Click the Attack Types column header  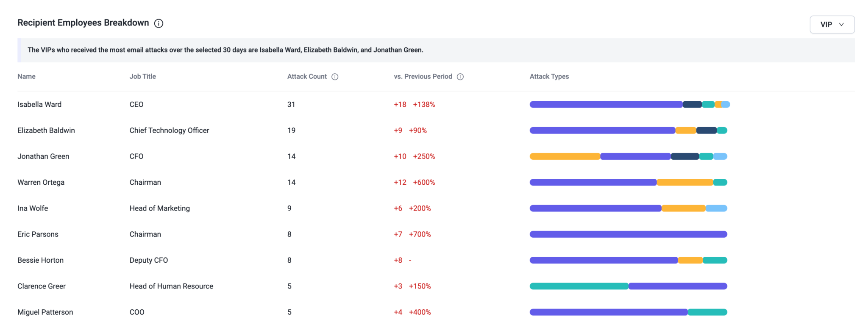549,76
